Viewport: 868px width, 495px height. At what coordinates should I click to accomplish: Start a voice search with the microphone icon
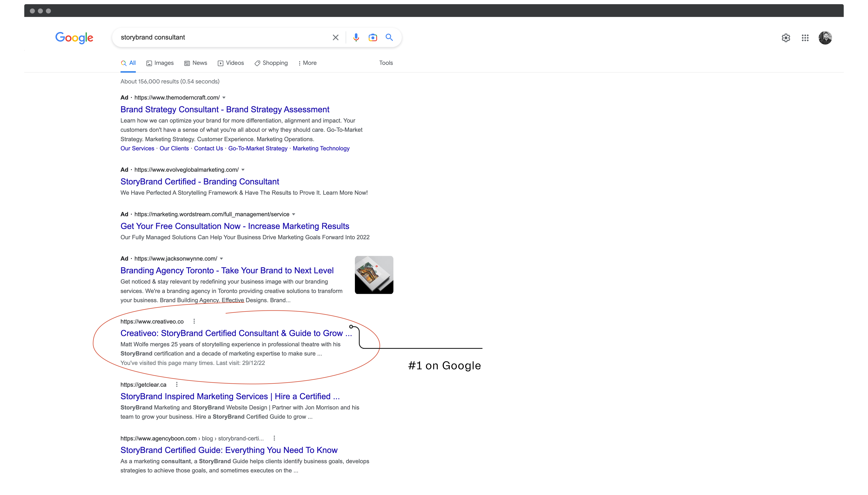[x=356, y=37]
